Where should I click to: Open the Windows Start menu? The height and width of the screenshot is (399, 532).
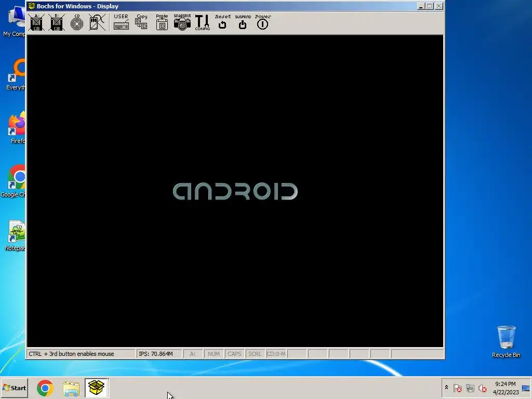[x=14, y=388]
